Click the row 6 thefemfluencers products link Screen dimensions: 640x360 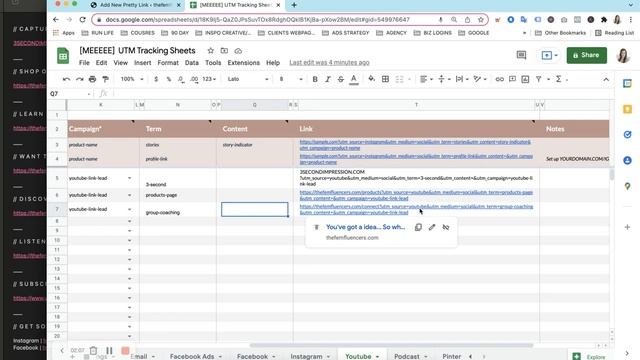click(x=416, y=195)
